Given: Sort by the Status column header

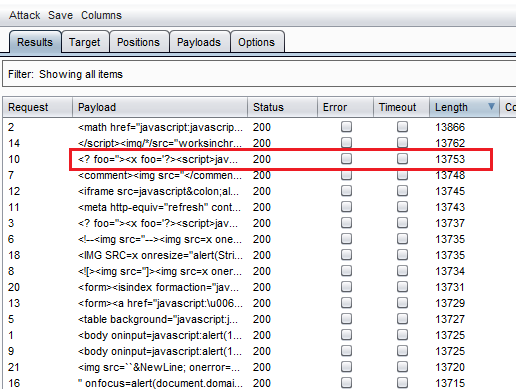Looking at the screenshot, I should pos(282,107).
